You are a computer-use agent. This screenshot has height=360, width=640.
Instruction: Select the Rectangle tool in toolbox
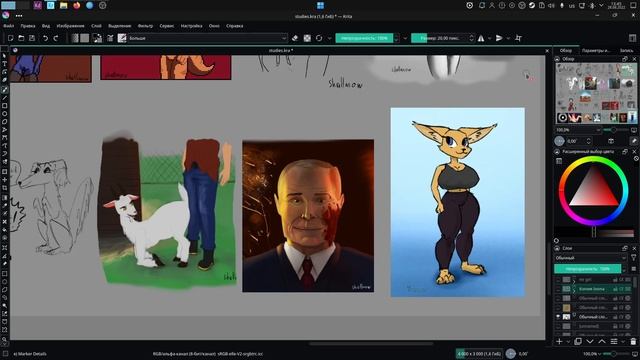4,106
